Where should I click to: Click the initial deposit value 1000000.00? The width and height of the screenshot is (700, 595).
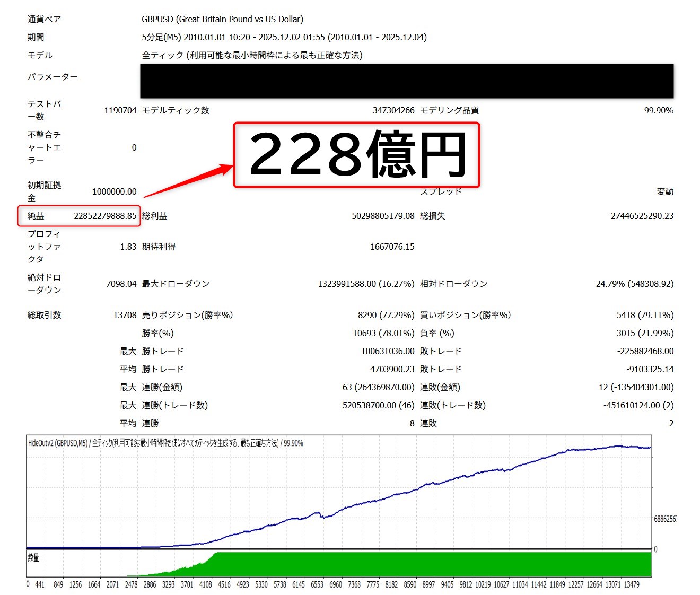pos(114,191)
